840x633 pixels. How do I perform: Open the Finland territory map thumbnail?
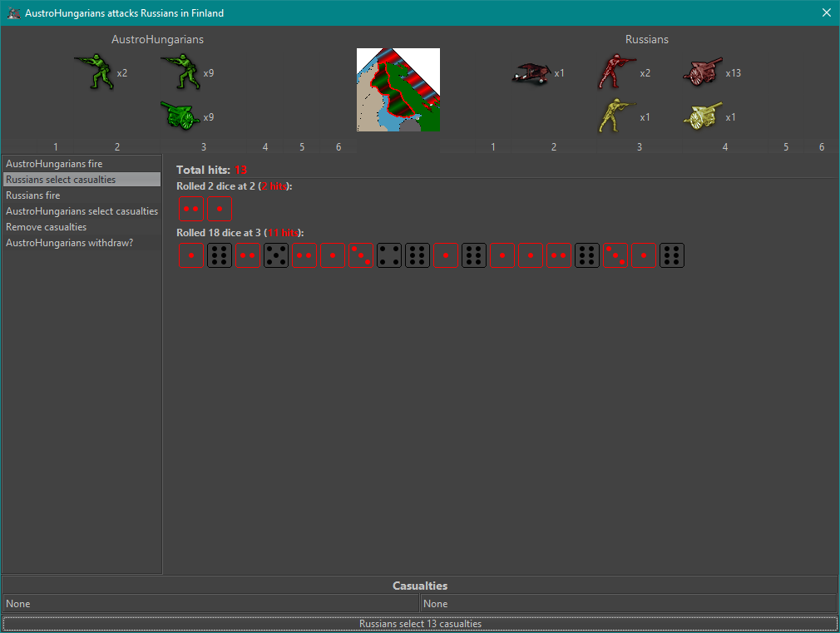pos(398,89)
